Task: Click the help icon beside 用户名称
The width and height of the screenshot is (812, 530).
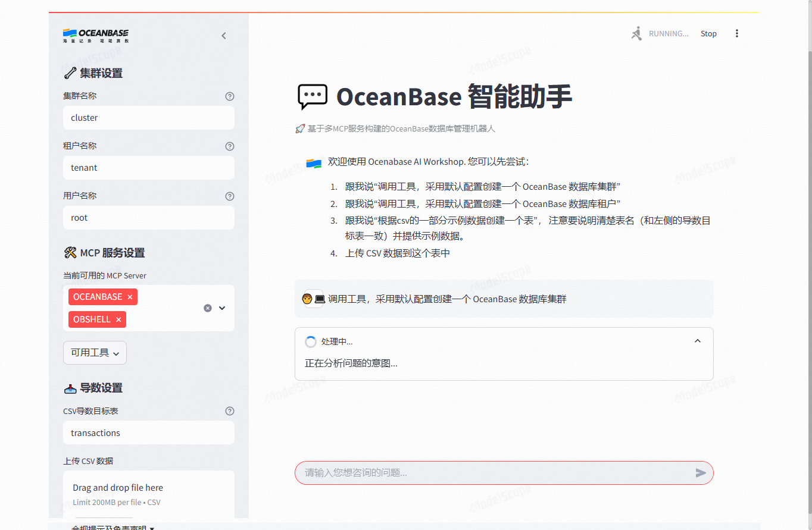Action: [x=230, y=196]
